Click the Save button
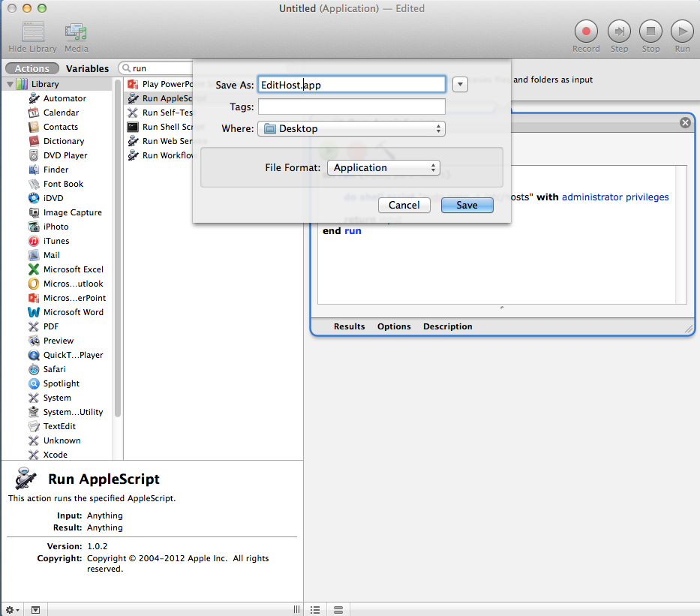The image size is (700, 616). pos(467,205)
